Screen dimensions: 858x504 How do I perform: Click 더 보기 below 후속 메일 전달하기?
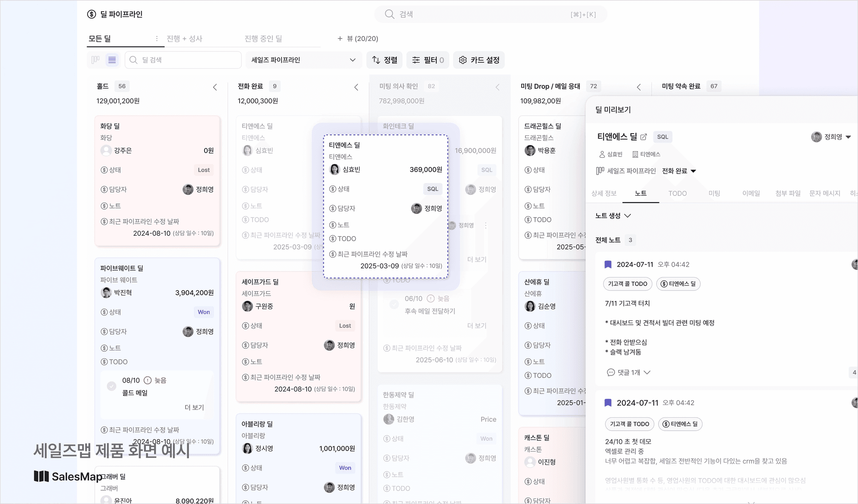pyautogui.click(x=477, y=326)
